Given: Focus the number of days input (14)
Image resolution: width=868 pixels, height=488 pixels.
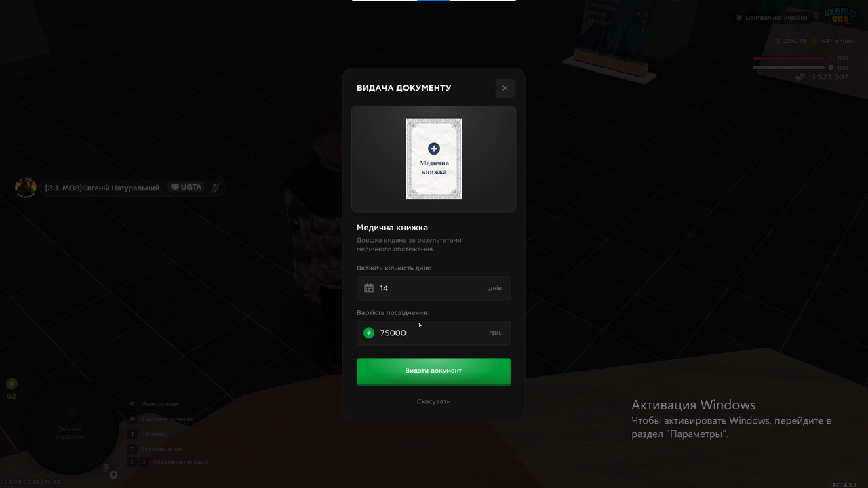Looking at the screenshot, I should (x=433, y=288).
